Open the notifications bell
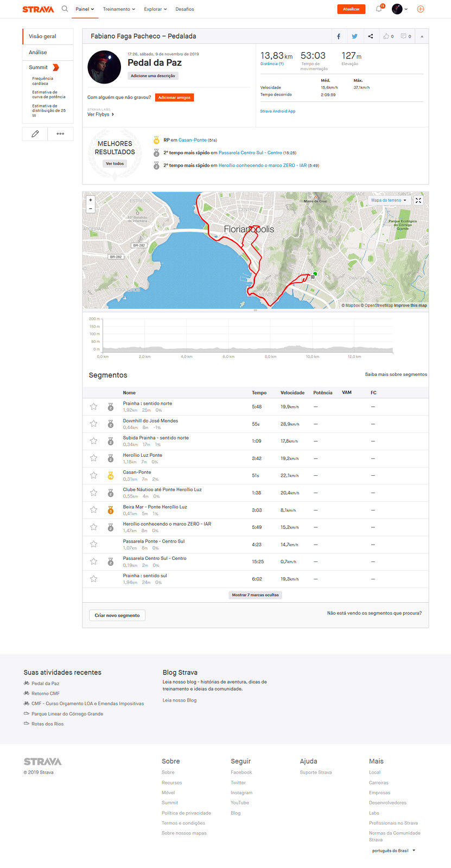 [x=379, y=9]
